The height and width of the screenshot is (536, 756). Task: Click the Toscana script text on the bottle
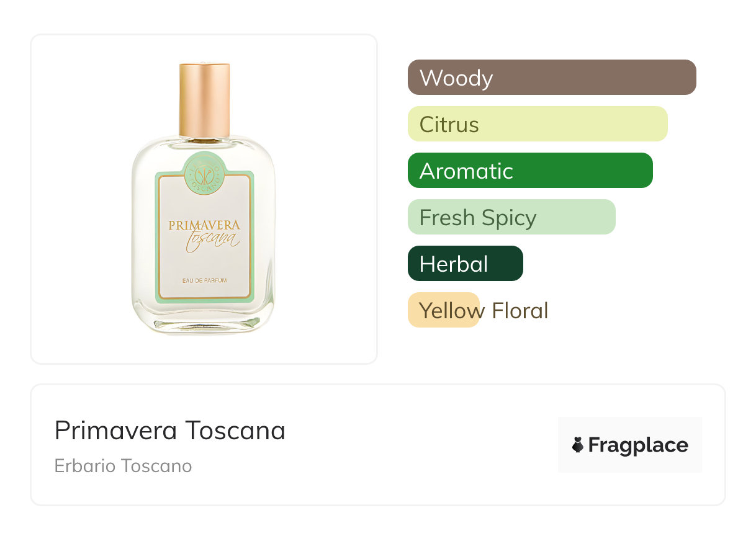tap(213, 240)
